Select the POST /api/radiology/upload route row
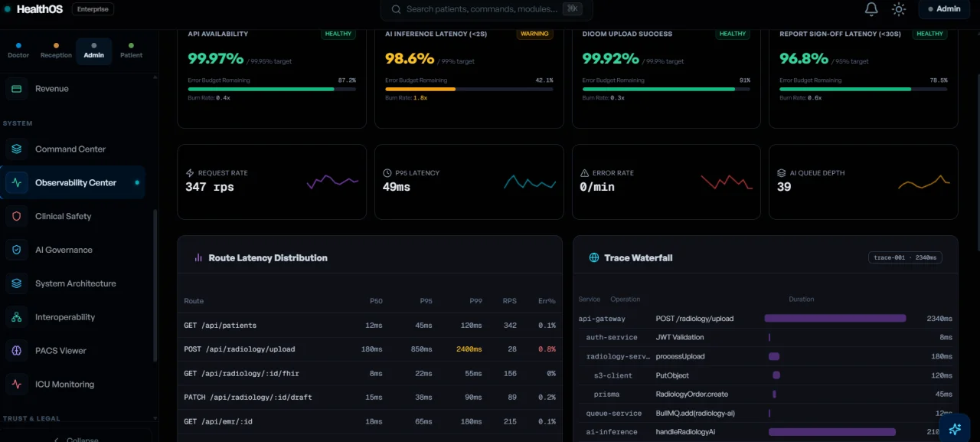The width and height of the screenshot is (980, 442). tap(370, 349)
